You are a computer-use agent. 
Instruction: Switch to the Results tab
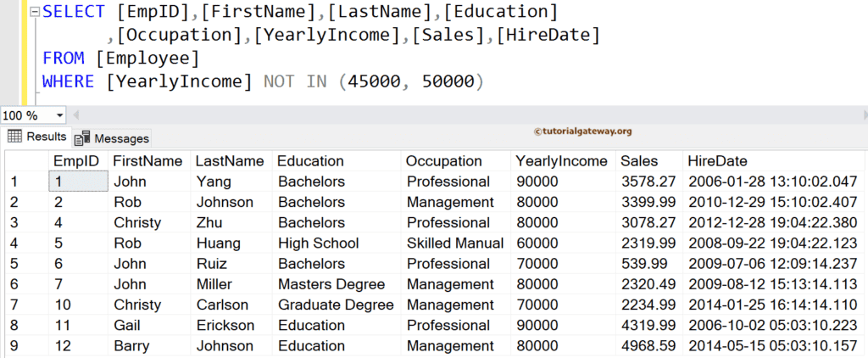click(x=37, y=137)
